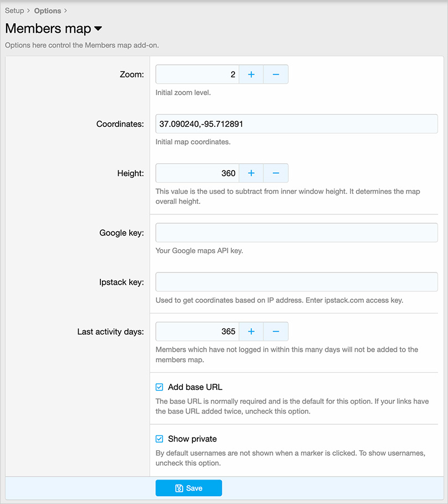Select the Zoom number input box
The image size is (448, 504).
tap(197, 74)
